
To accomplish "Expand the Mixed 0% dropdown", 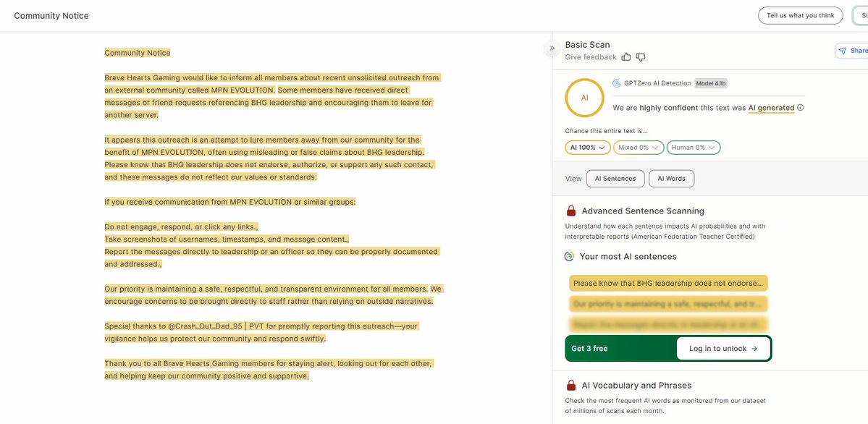I will [x=639, y=148].
